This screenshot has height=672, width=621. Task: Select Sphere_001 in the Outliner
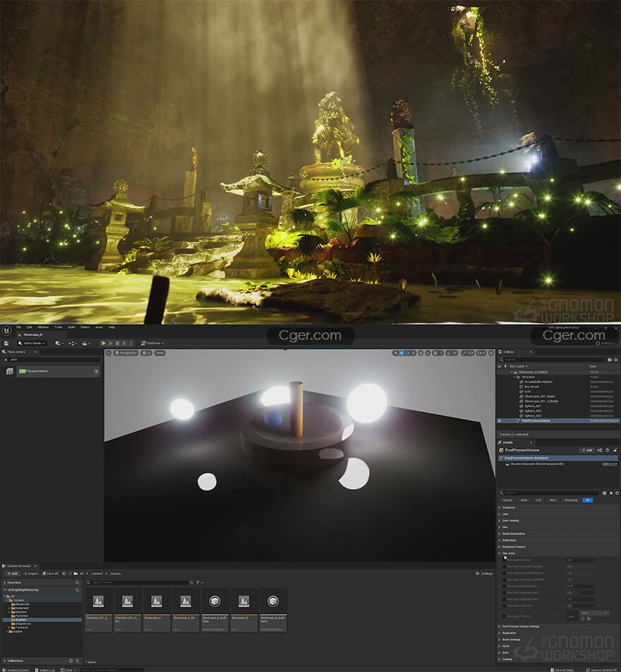[533, 406]
